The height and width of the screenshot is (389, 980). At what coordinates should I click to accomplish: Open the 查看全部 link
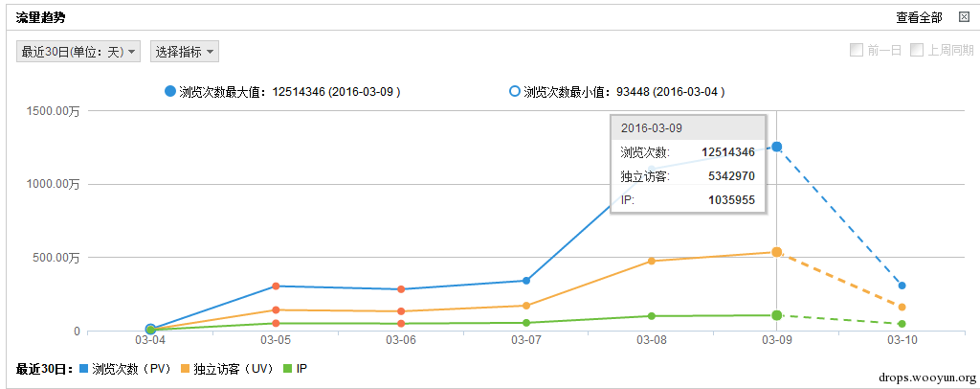919,18
